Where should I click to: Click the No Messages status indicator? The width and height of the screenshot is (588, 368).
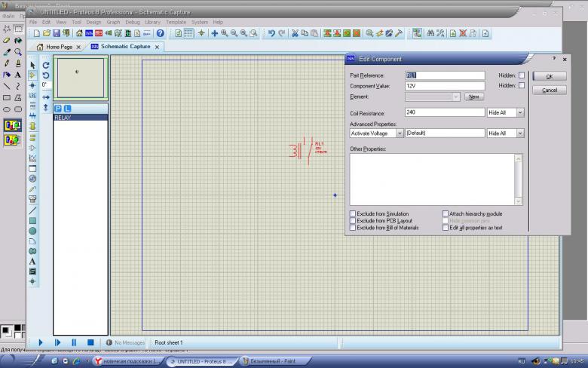click(x=126, y=342)
